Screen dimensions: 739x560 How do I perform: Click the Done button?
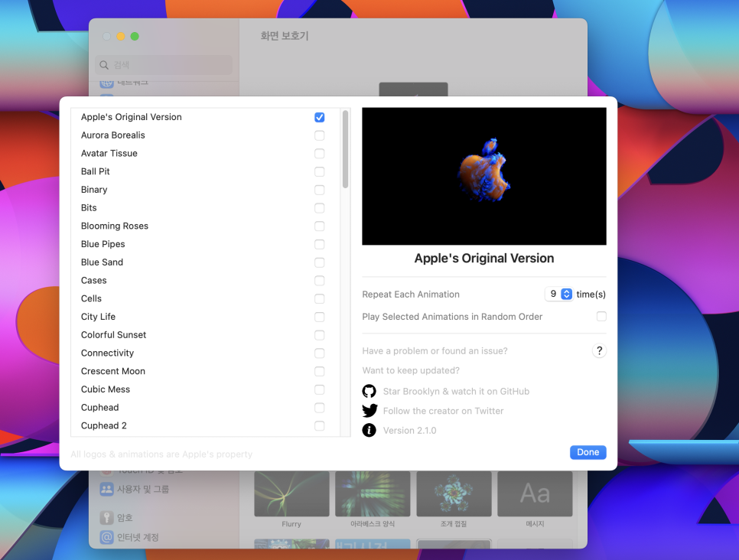click(x=588, y=452)
